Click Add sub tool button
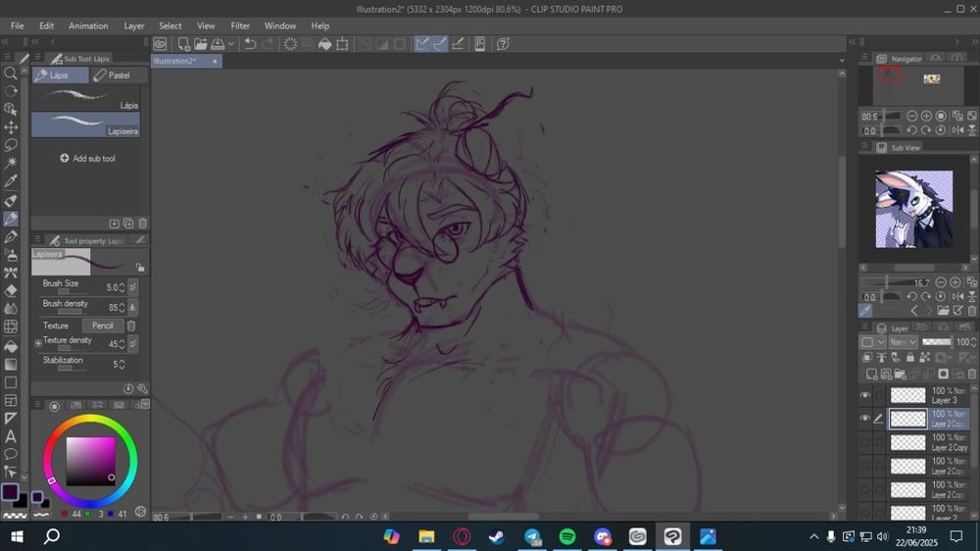Screen dimensions: 980x551 87,158
